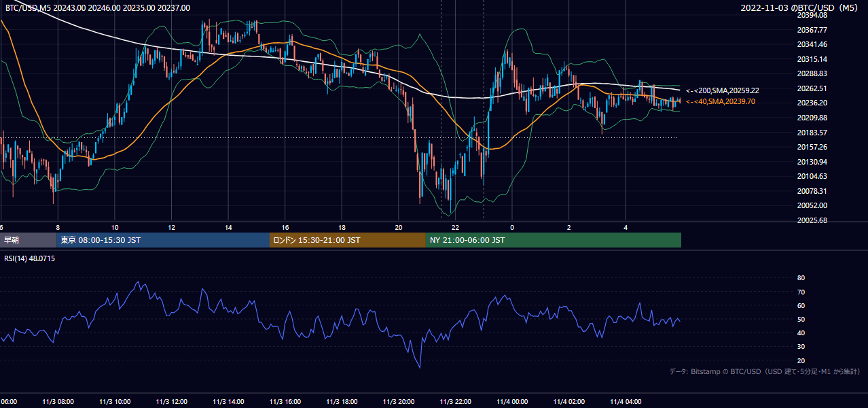Click the RSI axis level 70
The height and width of the screenshot is (408, 868).
click(x=801, y=292)
